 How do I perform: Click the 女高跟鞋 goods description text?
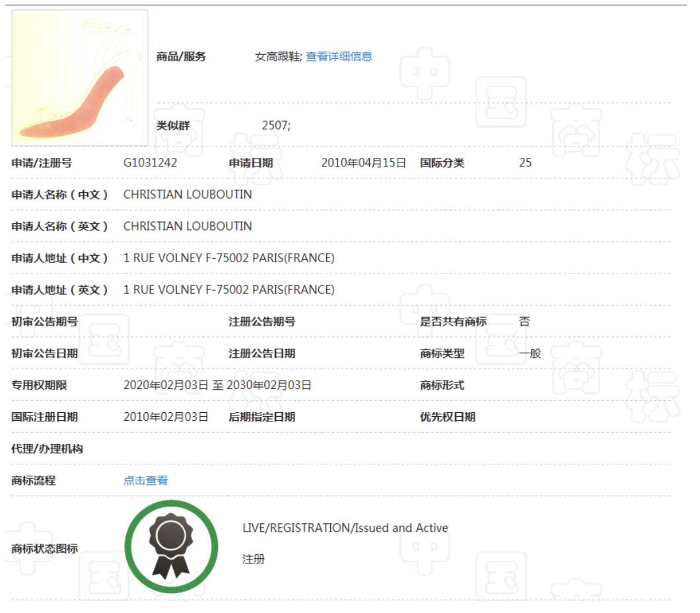(x=278, y=57)
